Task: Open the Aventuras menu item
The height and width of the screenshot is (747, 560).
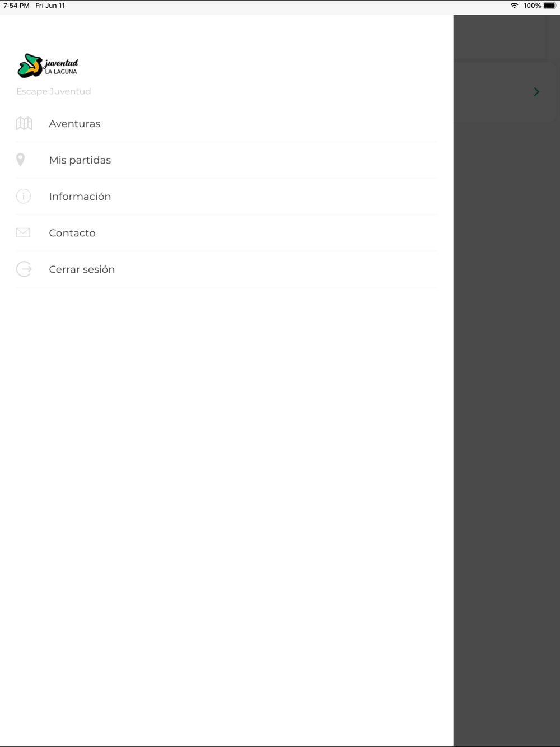Action: pos(226,124)
